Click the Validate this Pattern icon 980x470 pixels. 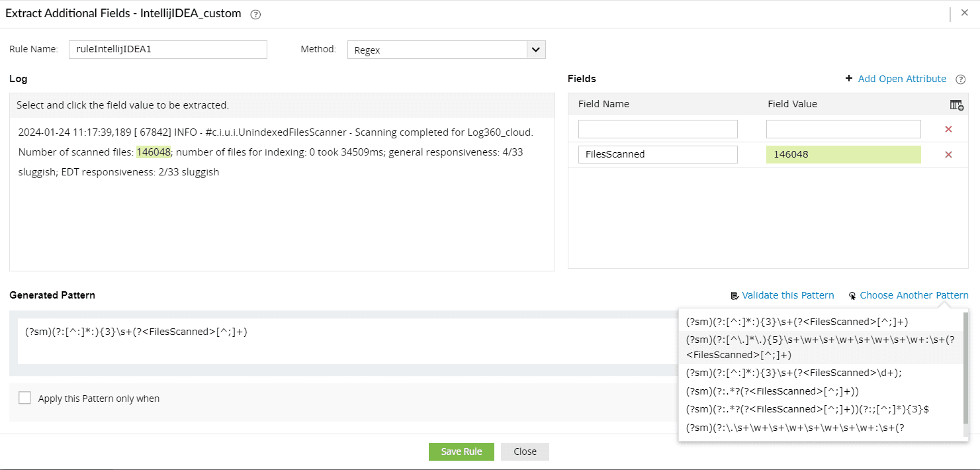(735, 296)
